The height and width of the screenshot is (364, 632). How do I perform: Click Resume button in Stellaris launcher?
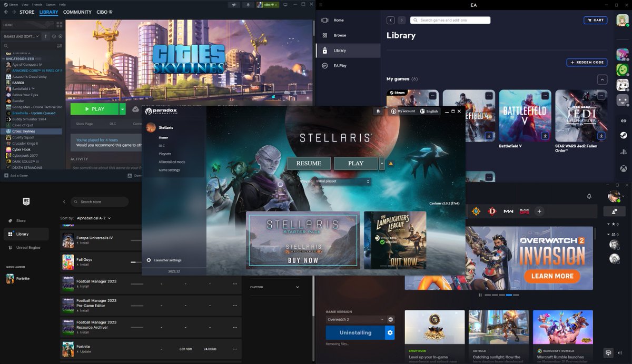pos(309,164)
